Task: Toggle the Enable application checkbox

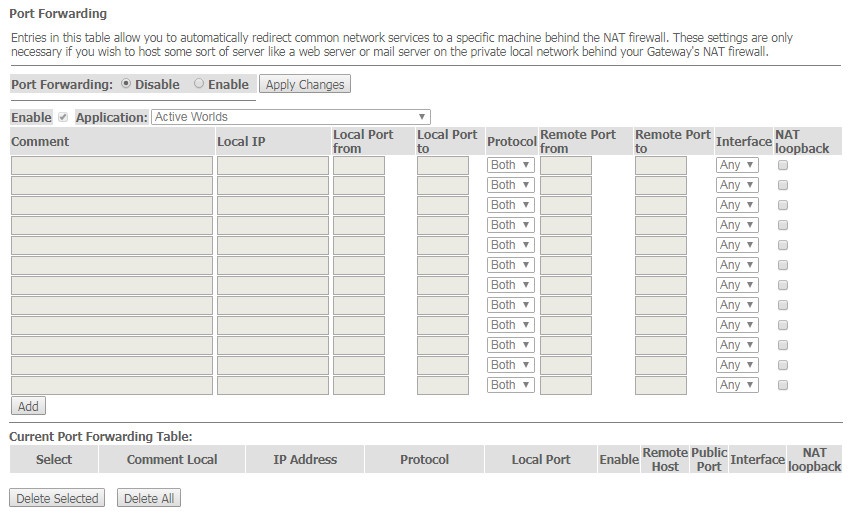Action: click(x=63, y=117)
